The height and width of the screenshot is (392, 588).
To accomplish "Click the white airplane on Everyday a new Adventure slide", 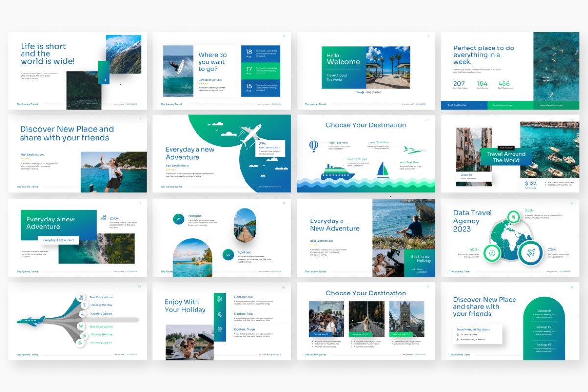I will [250, 135].
